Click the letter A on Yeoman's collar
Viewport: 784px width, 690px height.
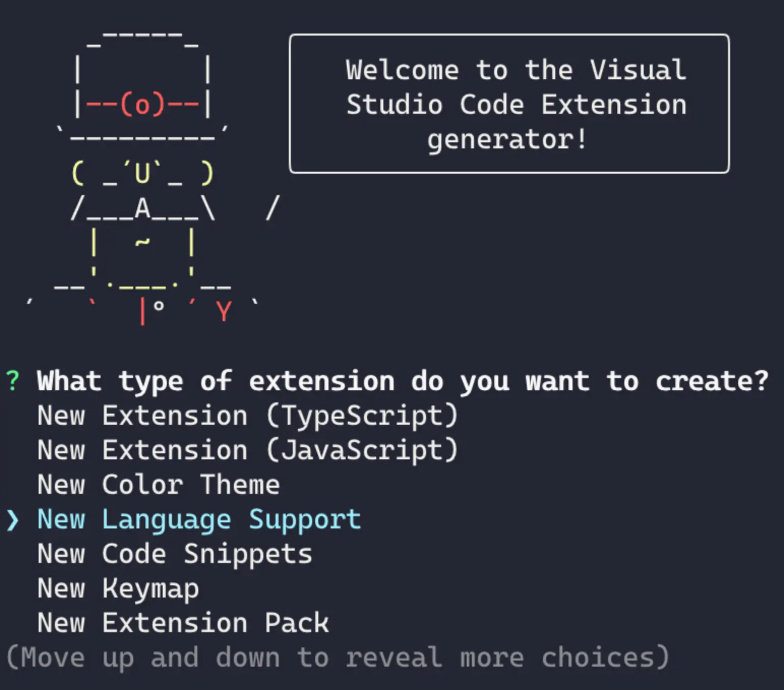click(x=142, y=208)
